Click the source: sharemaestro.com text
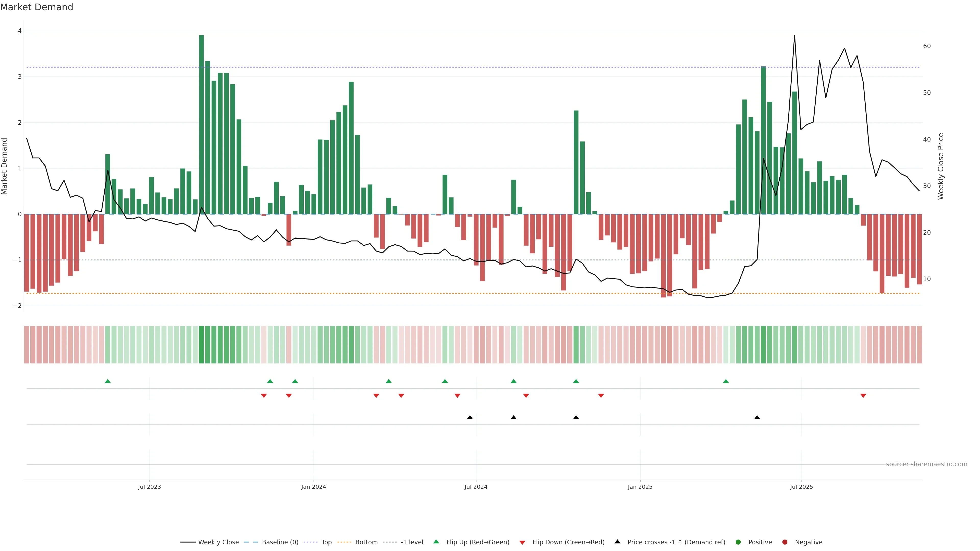This screenshot has height=551, width=980. pos(926,464)
